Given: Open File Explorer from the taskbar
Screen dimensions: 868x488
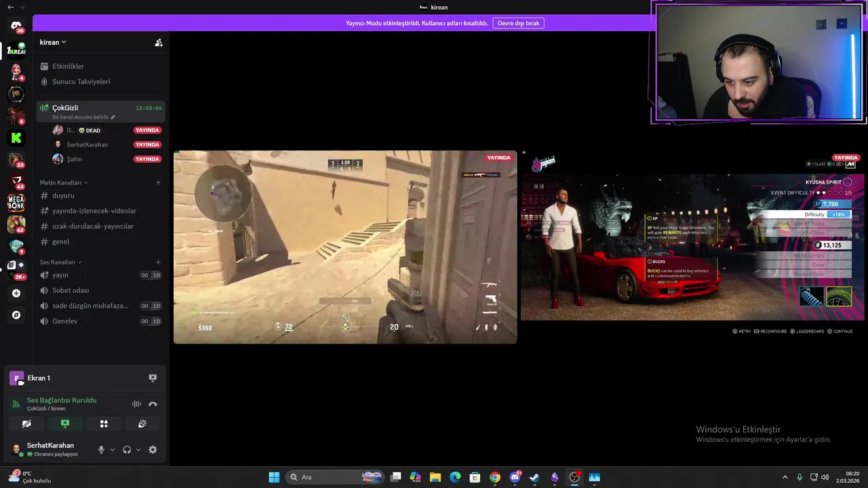Looking at the screenshot, I should coord(435,477).
